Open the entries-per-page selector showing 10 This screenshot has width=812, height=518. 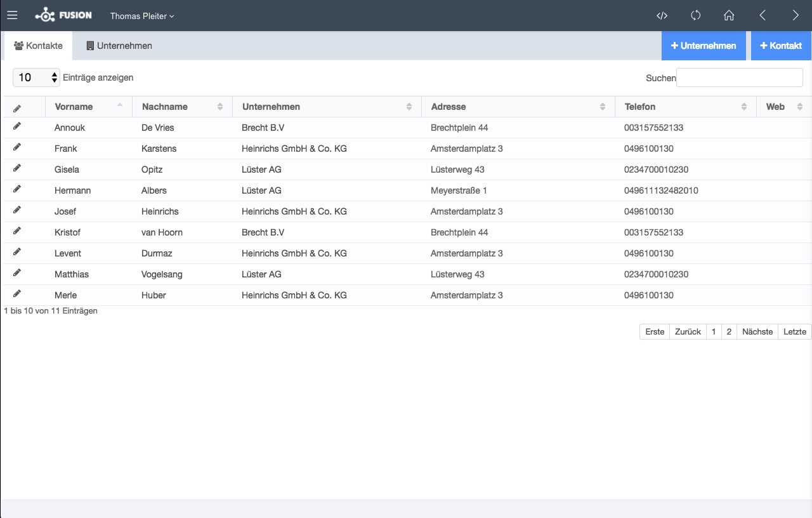click(36, 77)
